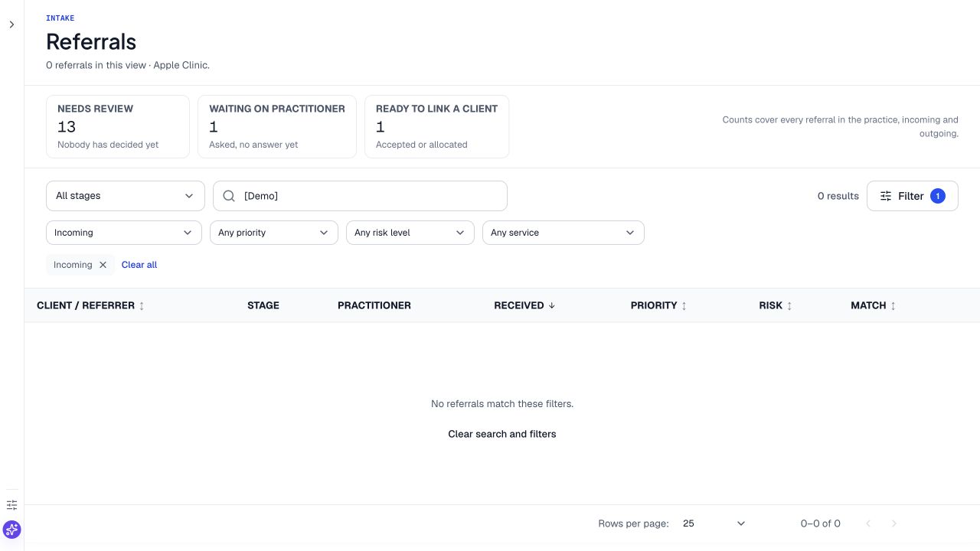Click the Stage column header
This screenshot has width=980, height=551.
263,305
